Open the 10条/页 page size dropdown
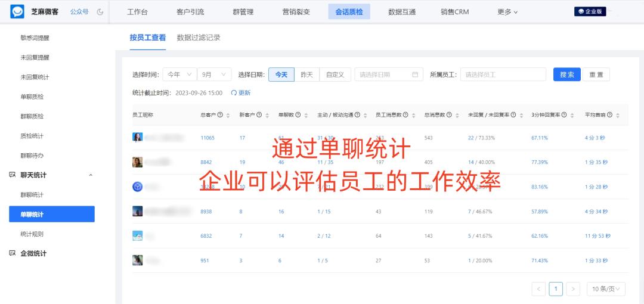The image size is (644, 304). pyautogui.click(x=606, y=289)
